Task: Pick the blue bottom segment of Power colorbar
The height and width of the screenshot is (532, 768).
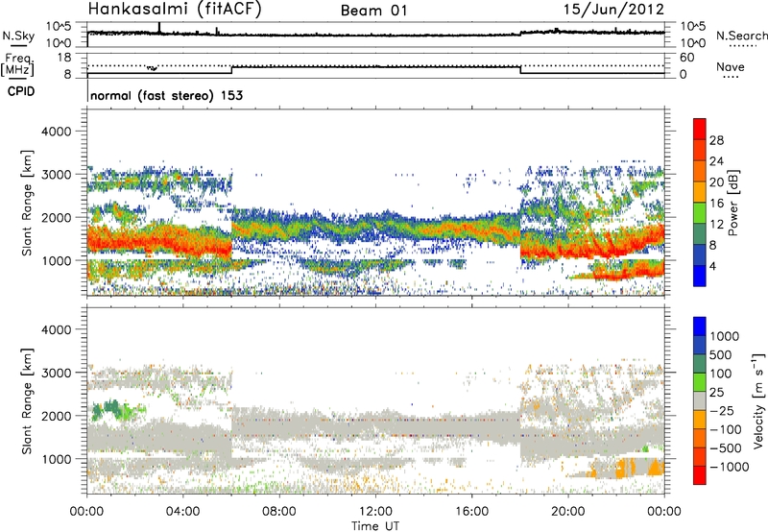Action: (700, 277)
